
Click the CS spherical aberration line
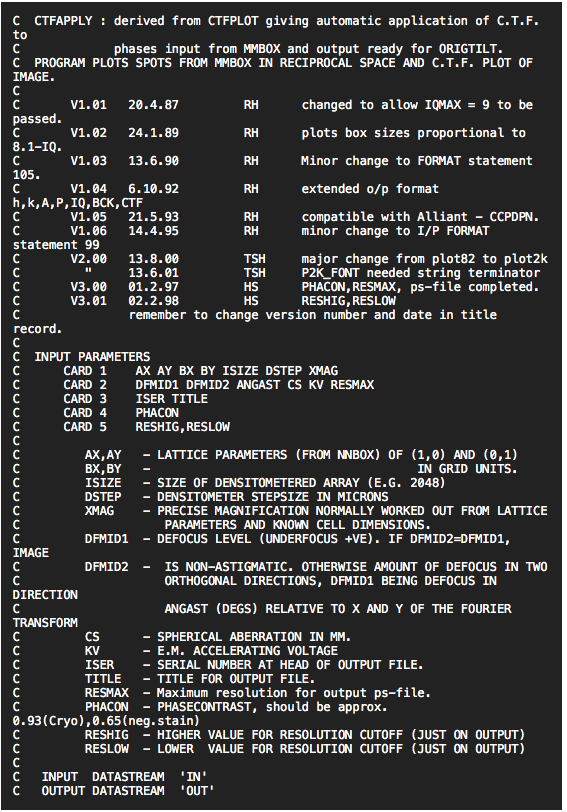click(x=218, y=636)
